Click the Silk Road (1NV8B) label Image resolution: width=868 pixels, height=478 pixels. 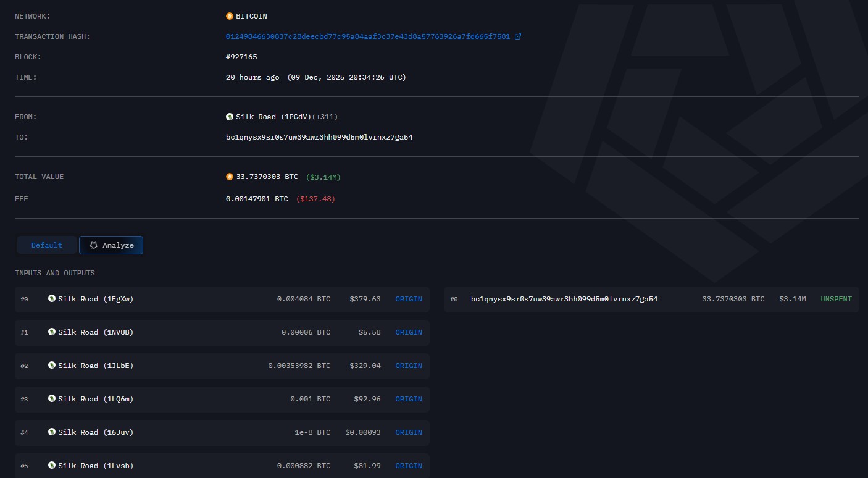(96, 332)
